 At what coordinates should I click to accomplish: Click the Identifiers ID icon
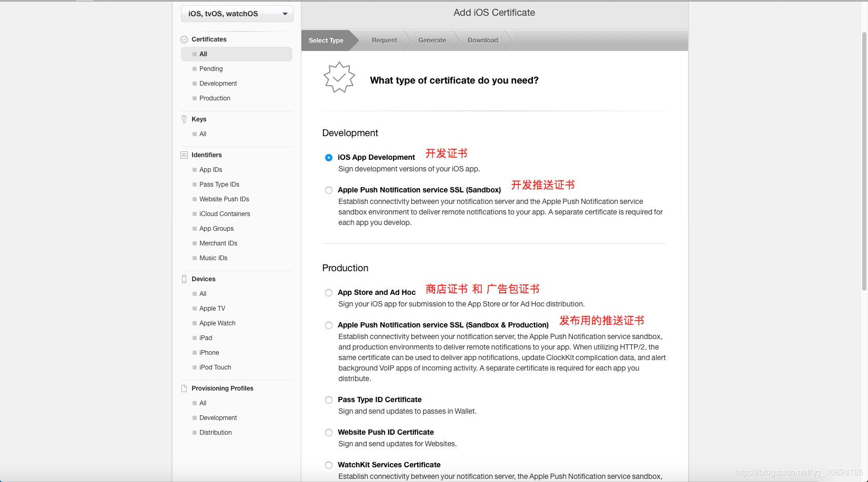pos(184,155)
